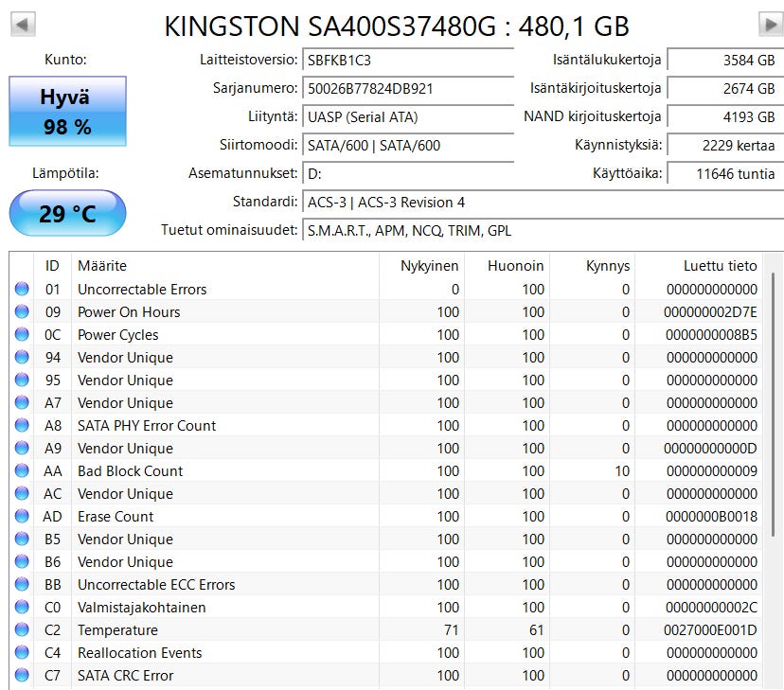Select the Bad Block Count attribute

coord(131,471)
